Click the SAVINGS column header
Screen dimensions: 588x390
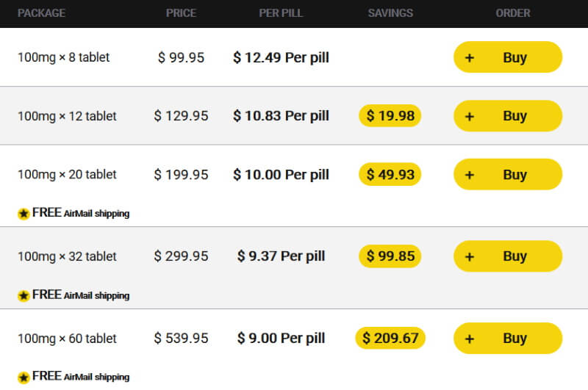pos(390,13)
